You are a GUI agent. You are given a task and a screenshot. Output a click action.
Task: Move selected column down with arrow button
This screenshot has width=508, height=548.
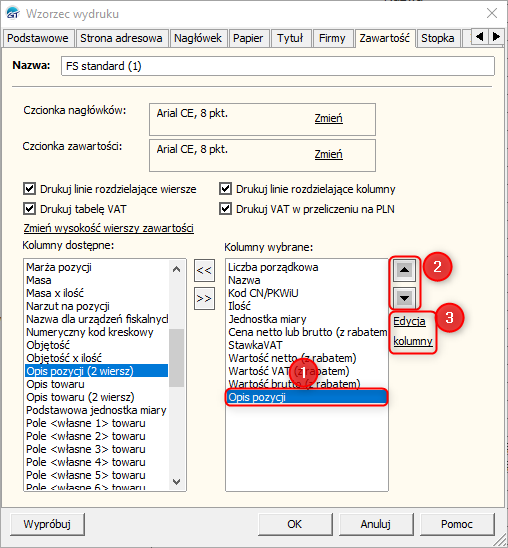pyautogui.click(x=404, y=298)
